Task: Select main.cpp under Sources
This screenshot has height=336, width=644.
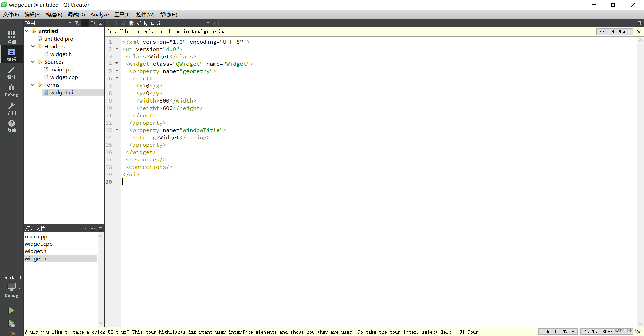Action: coord(61,69)
